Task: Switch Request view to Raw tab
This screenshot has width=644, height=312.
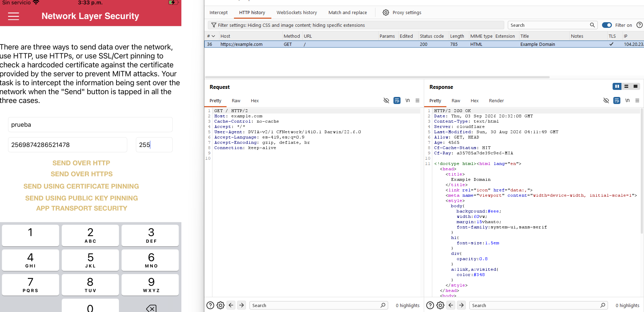Action: pyautogui.click(x=236, y=101)
